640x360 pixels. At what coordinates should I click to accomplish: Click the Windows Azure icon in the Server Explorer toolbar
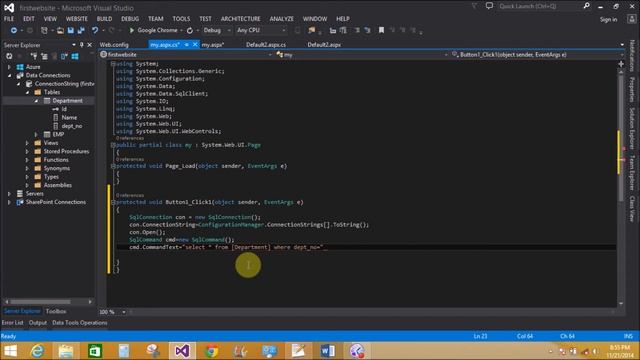[75, 56]
